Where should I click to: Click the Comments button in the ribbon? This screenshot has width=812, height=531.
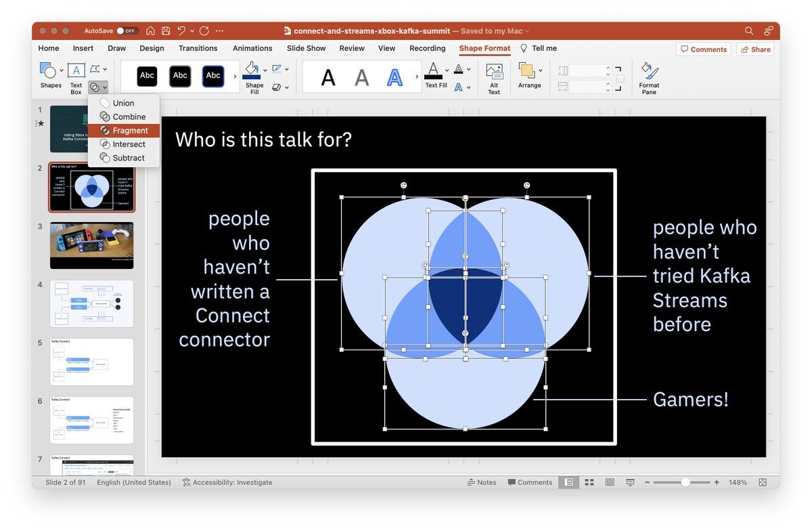click(703, 49)
